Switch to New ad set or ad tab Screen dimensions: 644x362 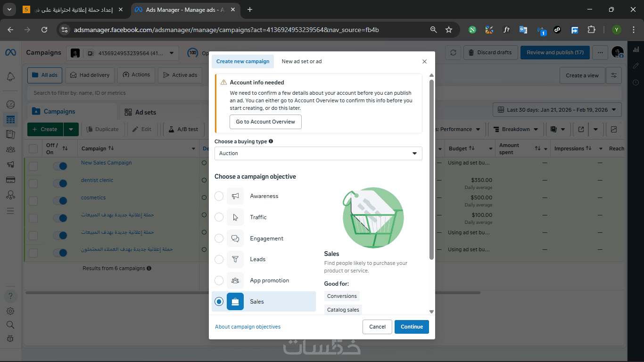[x=302, y=61]
